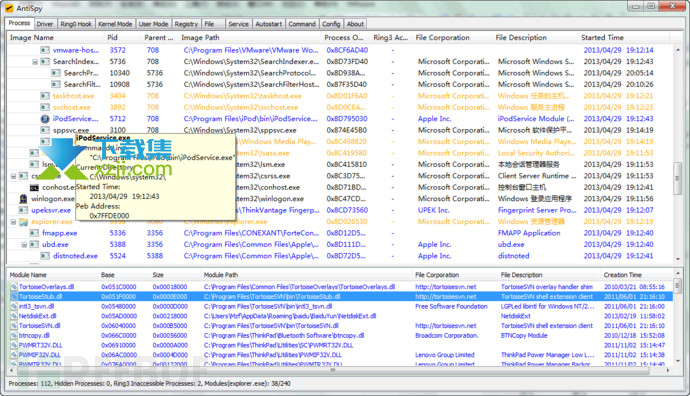
Task: Click the AntiSpy title bar icon
Action: click(x=9, y=8)
